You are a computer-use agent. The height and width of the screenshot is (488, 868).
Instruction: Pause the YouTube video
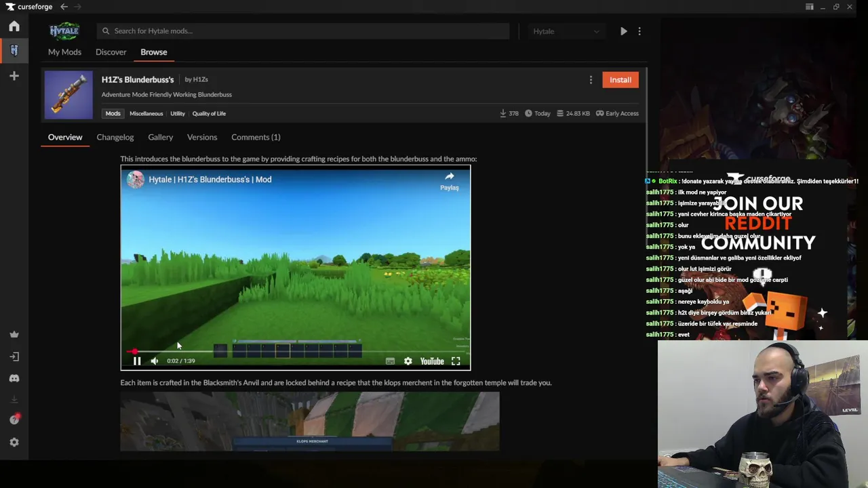137,361
